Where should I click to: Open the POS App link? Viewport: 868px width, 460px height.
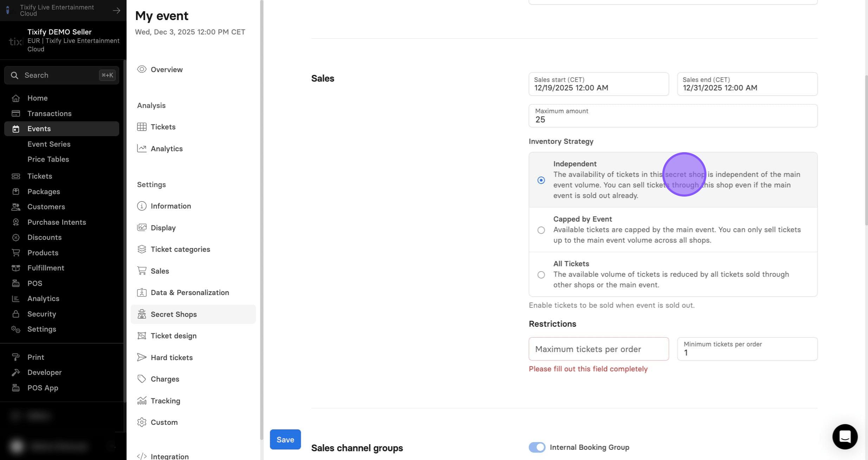point(61,388)
